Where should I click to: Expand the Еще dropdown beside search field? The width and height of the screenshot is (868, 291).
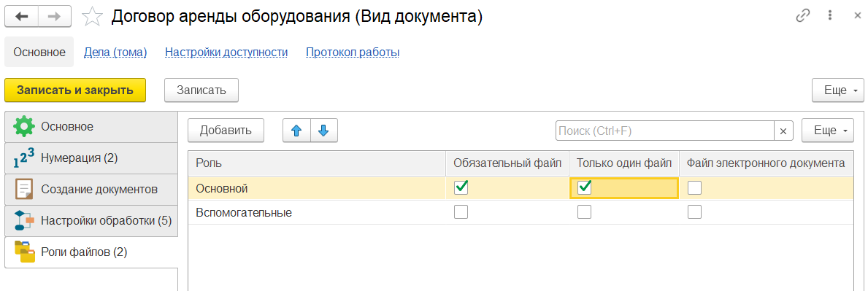[x=828, y=131]
